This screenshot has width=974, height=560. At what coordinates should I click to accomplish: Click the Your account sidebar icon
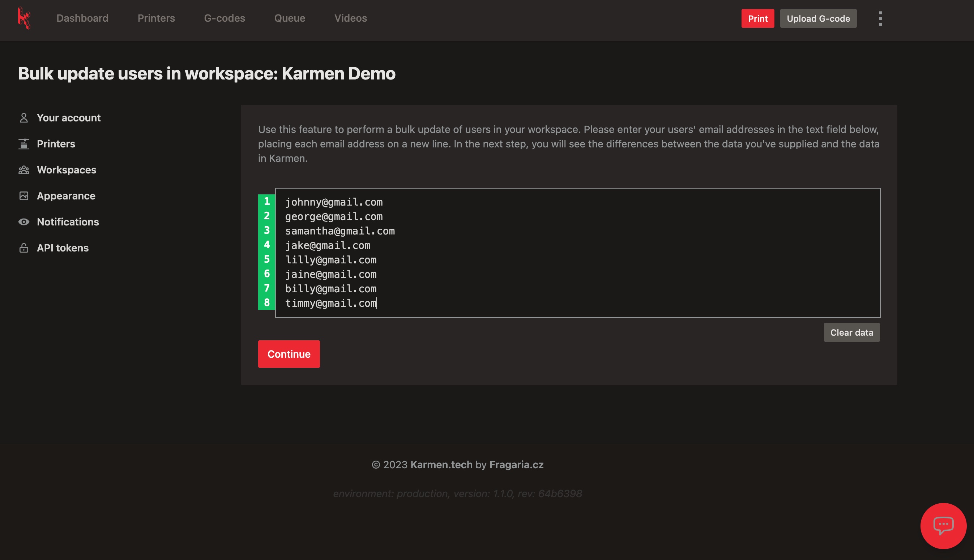coord(23,117)
